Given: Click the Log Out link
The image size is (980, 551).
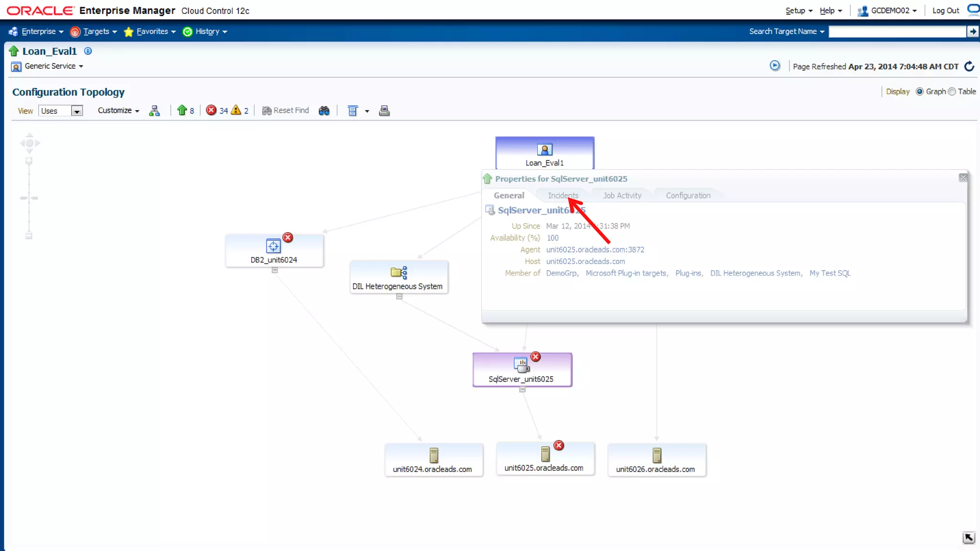Looking at the screenshot, I should [946, 11].
